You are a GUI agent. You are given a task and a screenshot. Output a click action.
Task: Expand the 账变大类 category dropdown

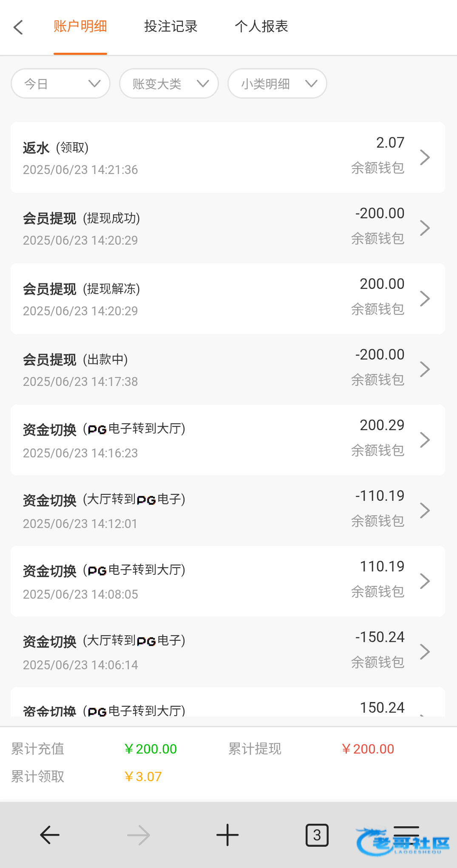[169, 84]
